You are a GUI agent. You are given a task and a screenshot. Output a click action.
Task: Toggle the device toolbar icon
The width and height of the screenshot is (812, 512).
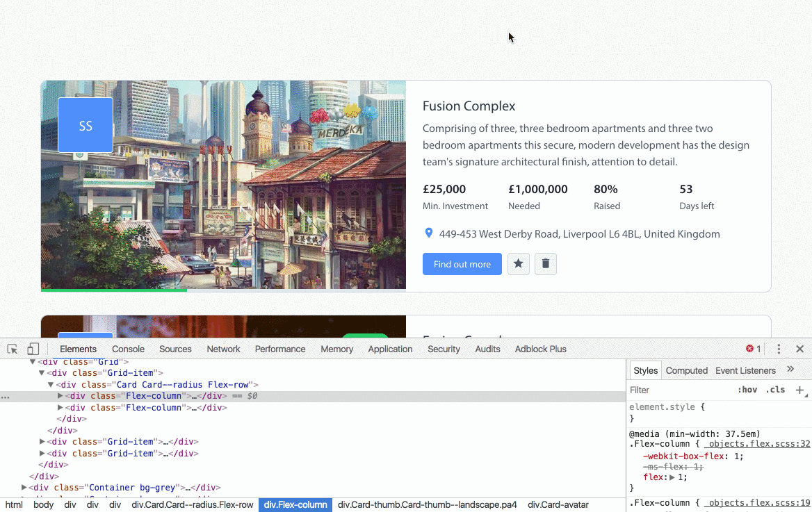(33, 349)
